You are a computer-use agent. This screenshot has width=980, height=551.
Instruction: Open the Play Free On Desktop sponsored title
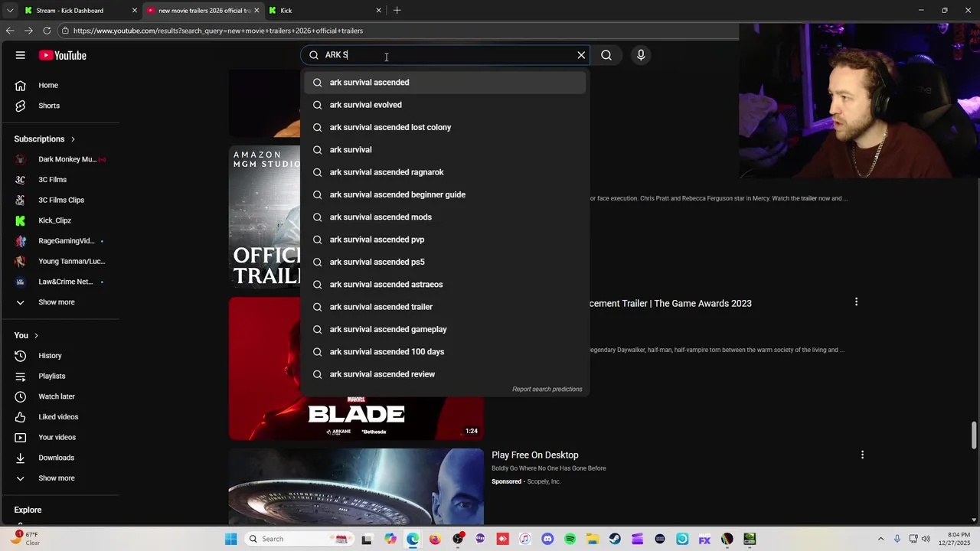click(535, 455)
